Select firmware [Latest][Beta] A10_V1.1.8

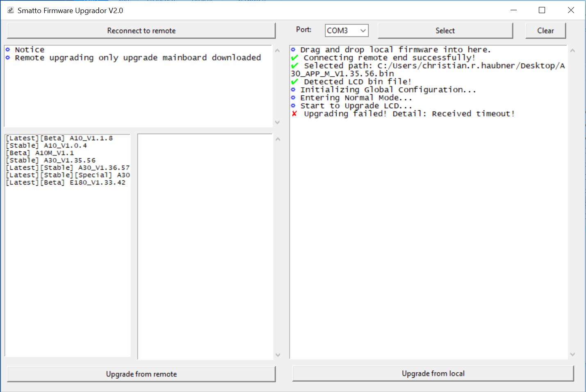pyautogui.click(x=59, y=138)
